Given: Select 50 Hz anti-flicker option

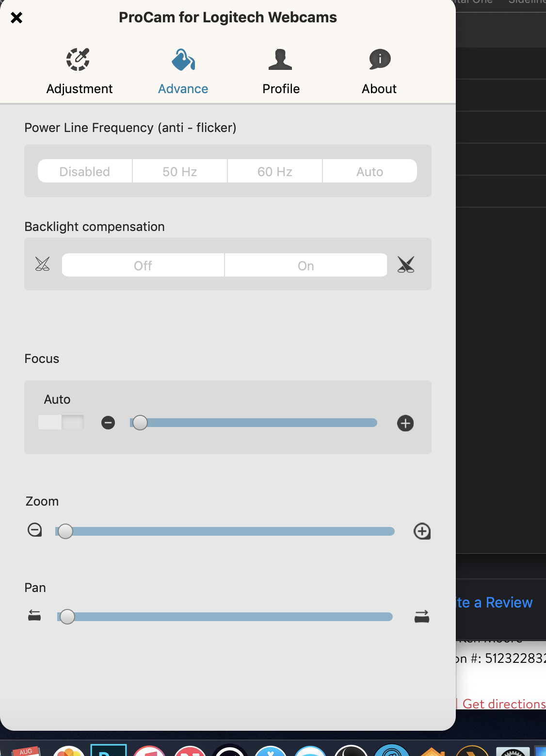Looking at the screenshot, I should [x=180, y=171].
